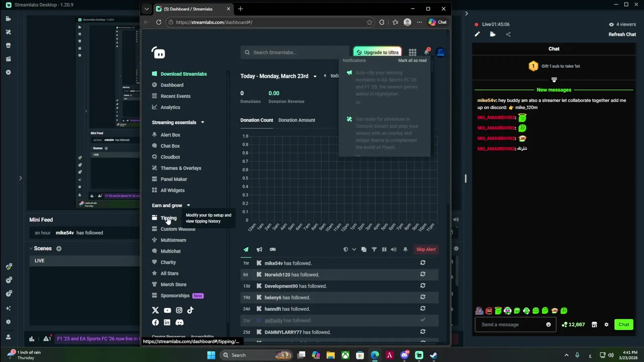Viewport: 644px width, 362px height.
Task: Bookmark this page with the star icon
Action: click(369, 22)
